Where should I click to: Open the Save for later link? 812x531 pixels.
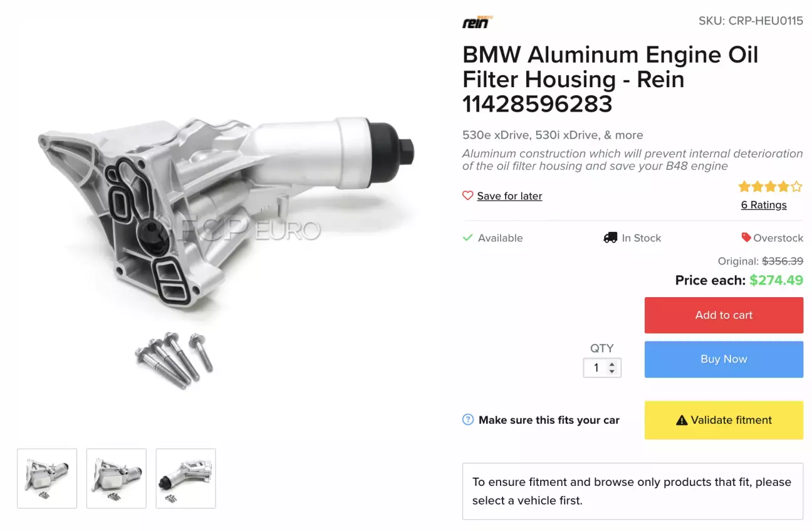tap(509, 196)
